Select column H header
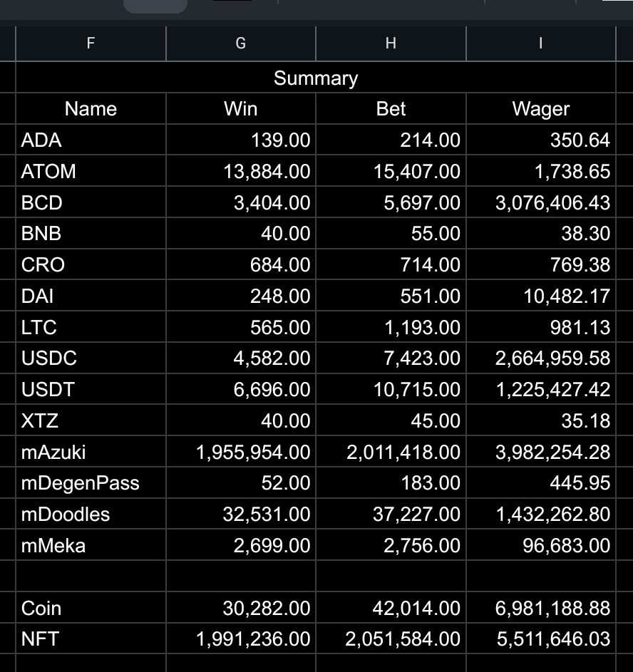Screen dimensions: 633x672 tap(391, 43)
